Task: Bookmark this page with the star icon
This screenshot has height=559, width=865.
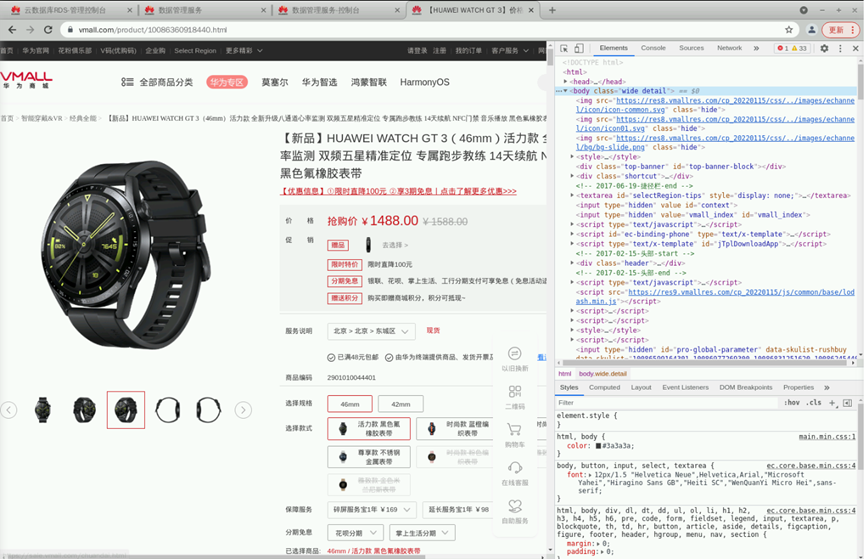Action: (789, 30)
